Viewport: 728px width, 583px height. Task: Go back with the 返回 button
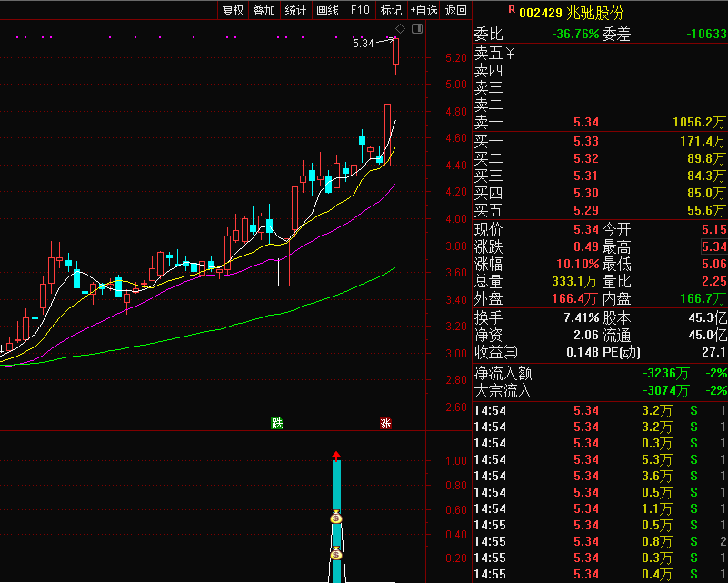(x=455, y=10)
